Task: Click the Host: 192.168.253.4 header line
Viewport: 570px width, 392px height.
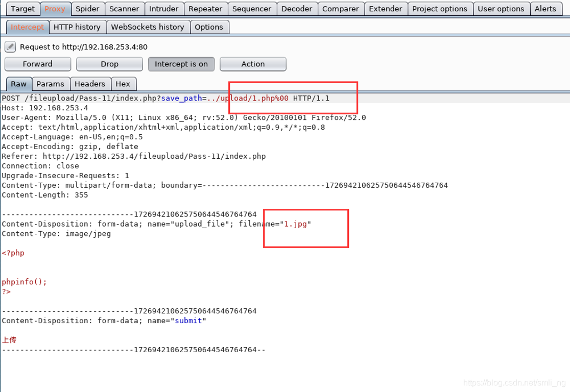Action: coord(45,108)
